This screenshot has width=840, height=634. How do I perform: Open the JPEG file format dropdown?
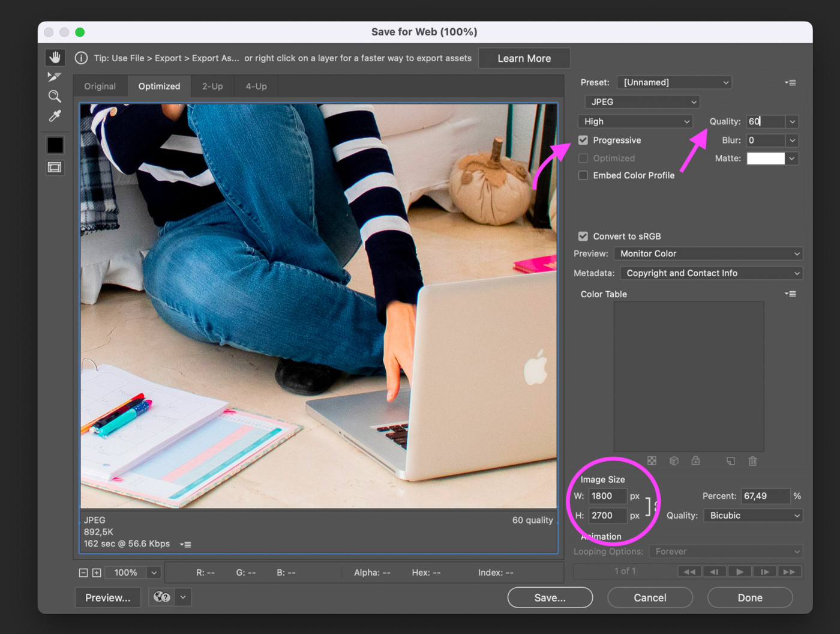tap(642, 102)
